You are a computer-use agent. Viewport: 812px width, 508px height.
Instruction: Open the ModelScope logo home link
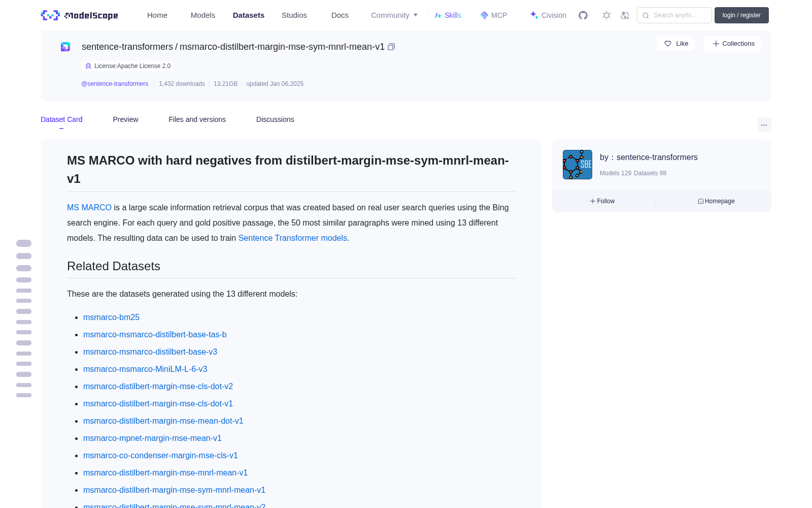[79, 15]
